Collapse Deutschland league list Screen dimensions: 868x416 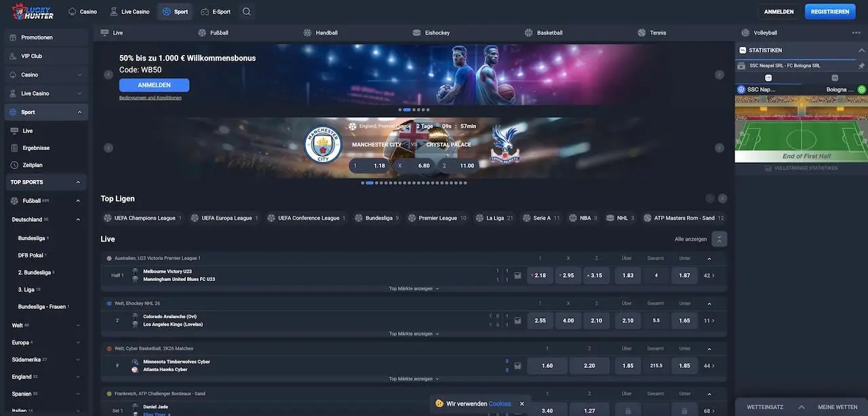(78, 220)
